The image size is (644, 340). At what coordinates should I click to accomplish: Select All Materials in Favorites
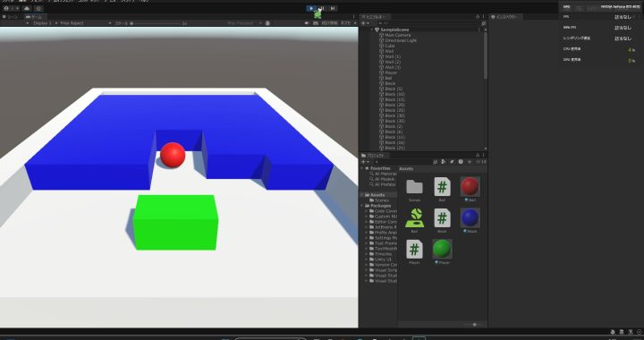pyautogui.click(x=383, y=174)
